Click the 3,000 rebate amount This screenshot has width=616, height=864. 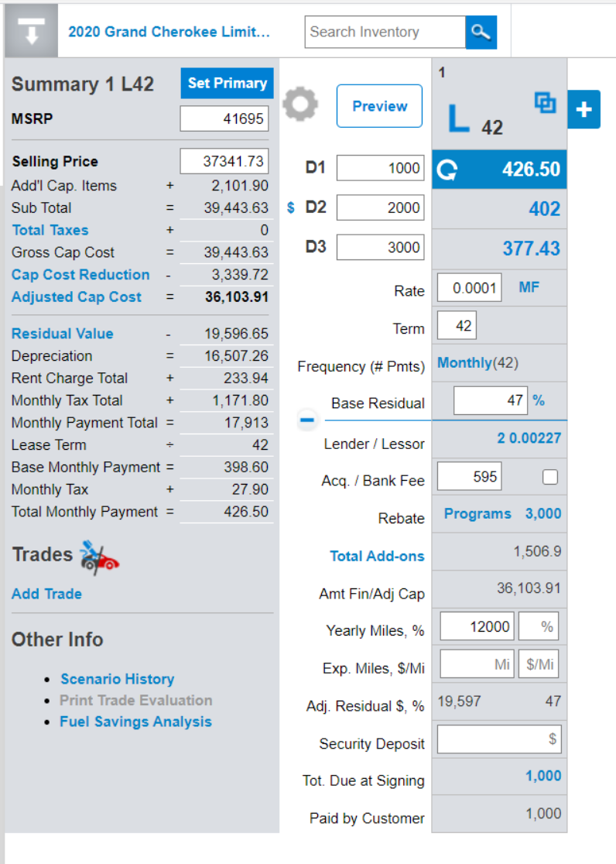point(543,513)
